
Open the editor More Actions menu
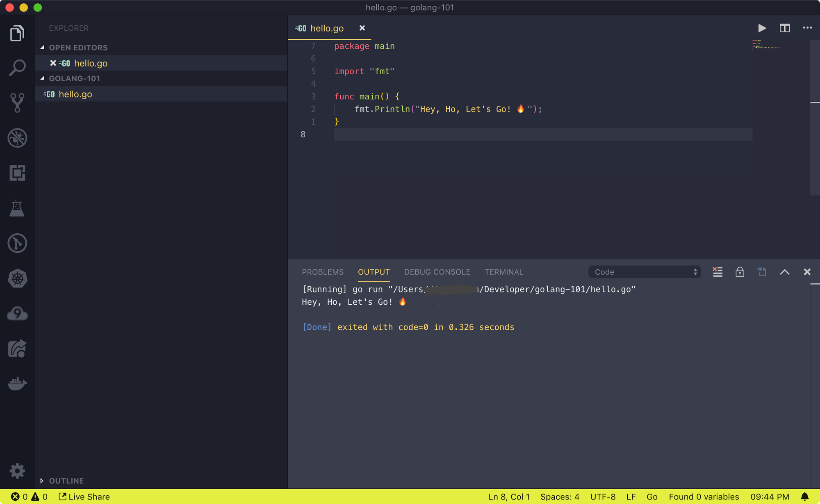pos(807,28)
